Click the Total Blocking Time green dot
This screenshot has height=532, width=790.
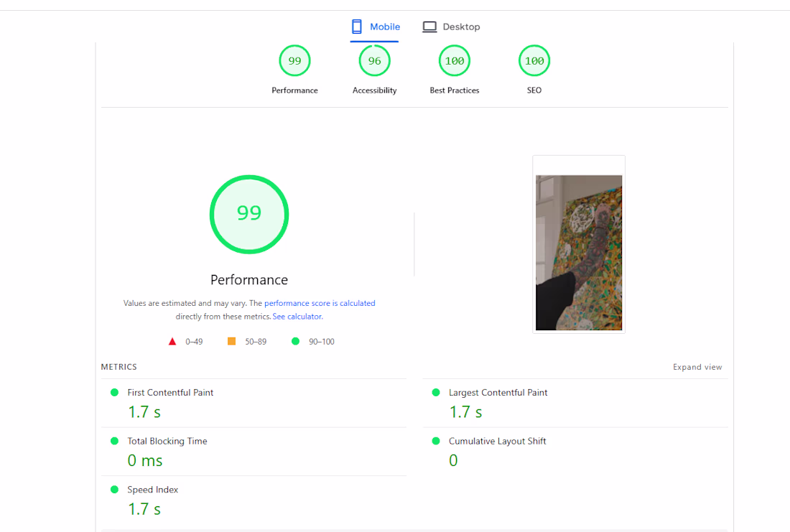click(x=114, y=441)
